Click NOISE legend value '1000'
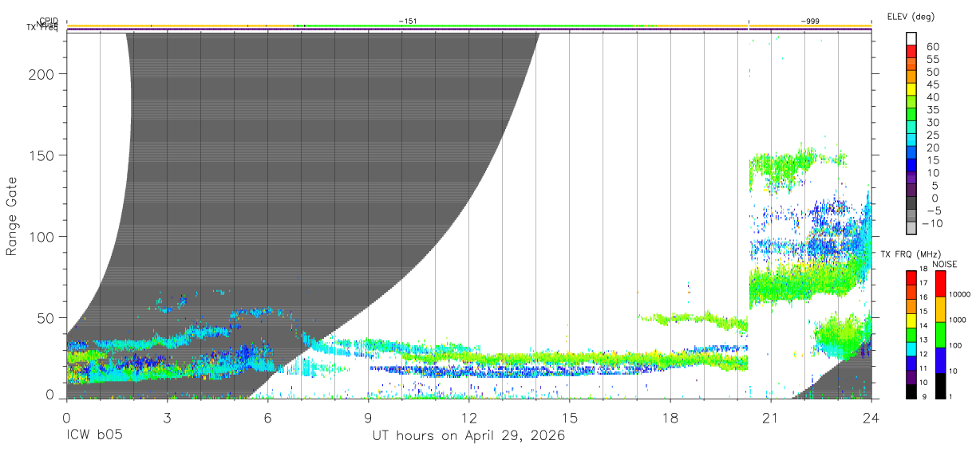980x452 pixels. click(x=958, y=320)
